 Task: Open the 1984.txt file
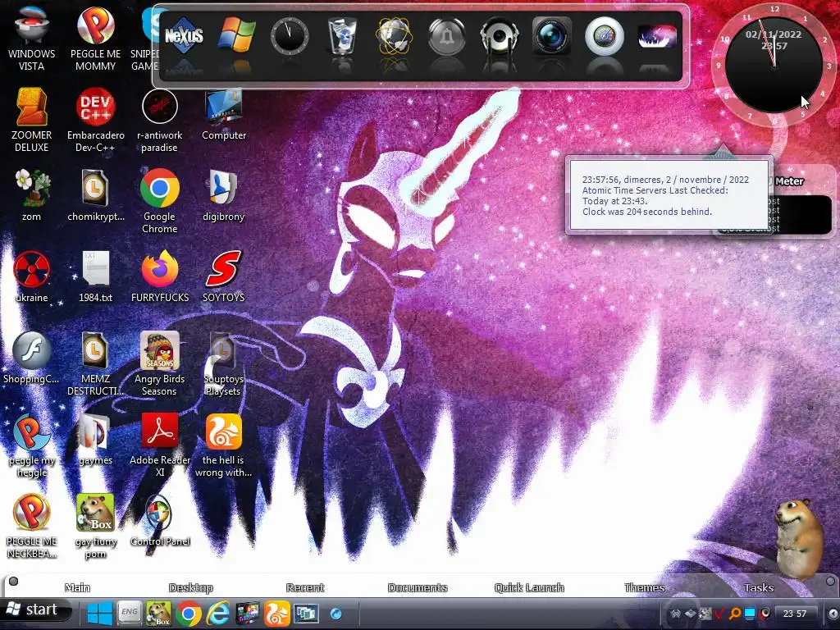pos(95,276)
